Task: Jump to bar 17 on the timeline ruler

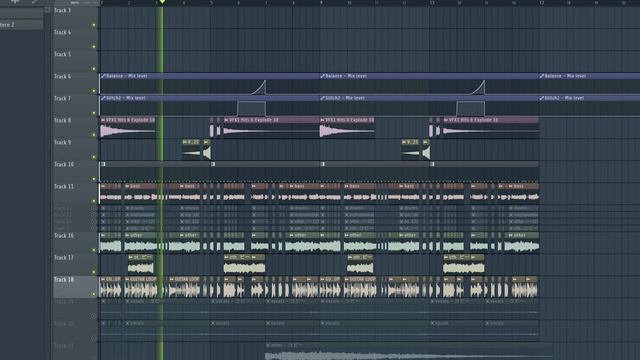Action: (541, 2)
